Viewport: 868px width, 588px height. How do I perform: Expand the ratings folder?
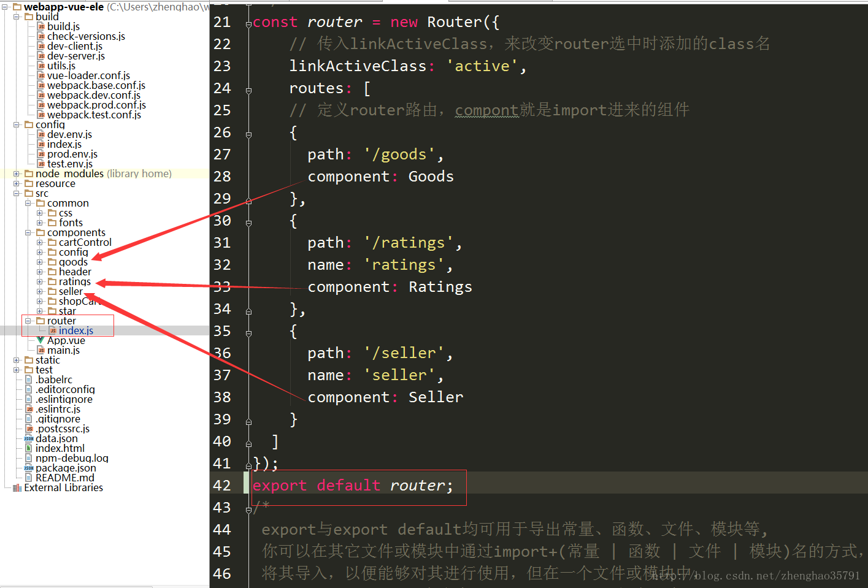pyautogui.click(x=40, y=281)
